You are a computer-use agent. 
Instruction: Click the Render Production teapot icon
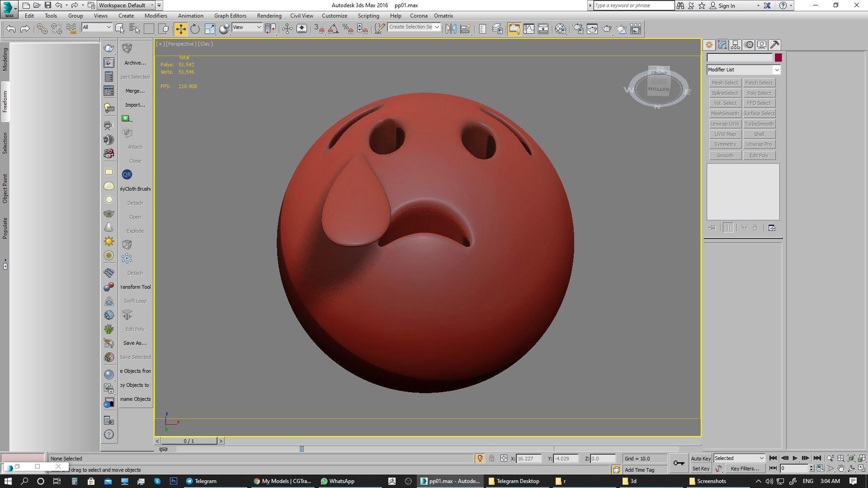point(607,29)
